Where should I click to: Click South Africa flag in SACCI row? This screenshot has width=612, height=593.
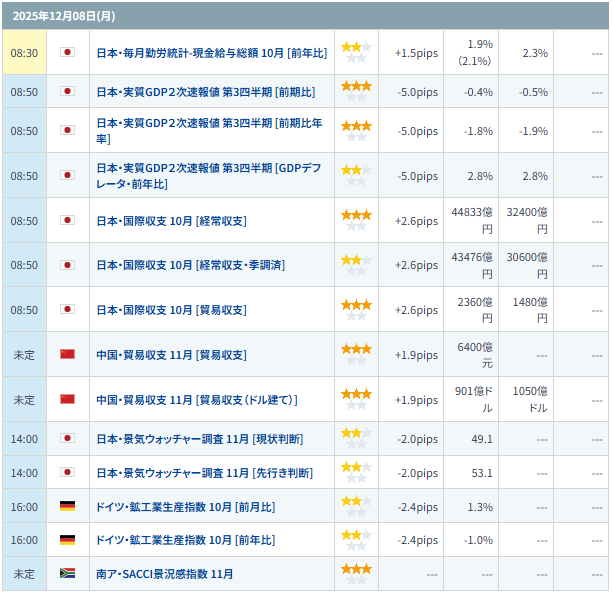(67, 574)
